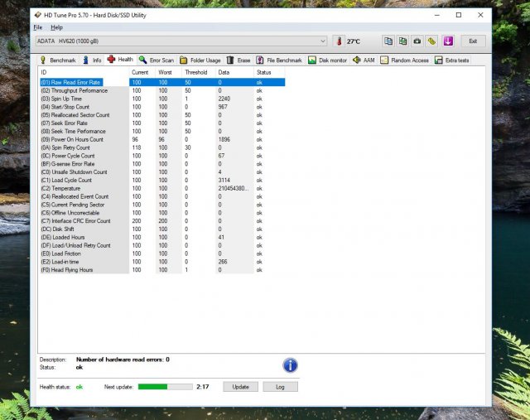
Task: Select the (E0) Load Friction row
Action: (162, 253)
